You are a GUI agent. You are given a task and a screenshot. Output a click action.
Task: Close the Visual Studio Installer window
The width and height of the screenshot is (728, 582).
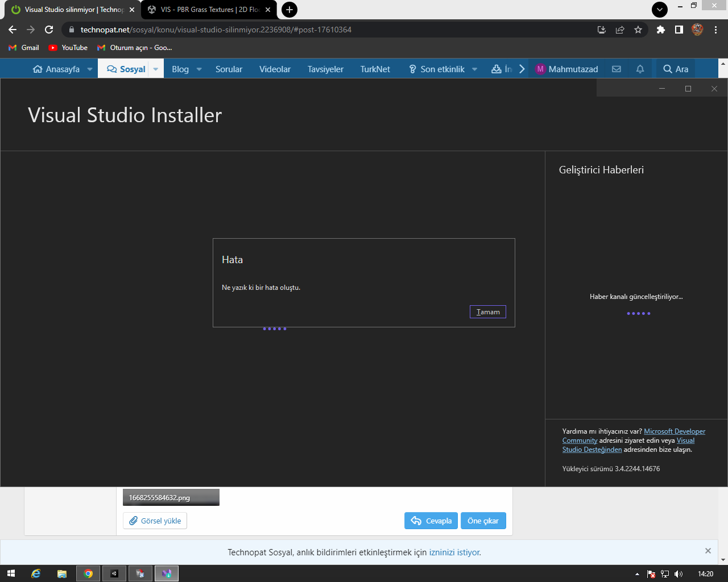click(714, 89)
